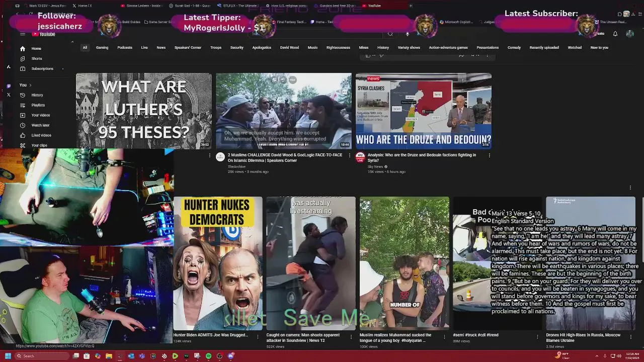Select the Gaming filter chip

102,48
